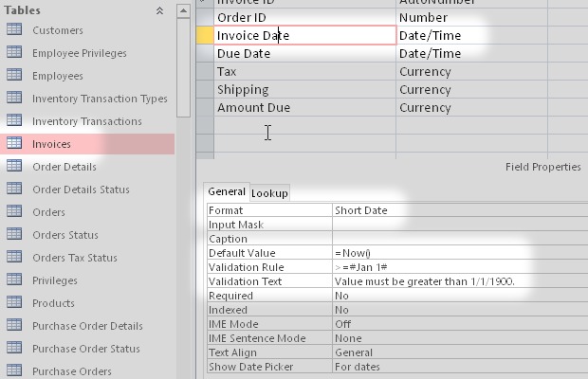This screenshot has height=379, width=588.
Task: Click the Format property value Short Date
Action: coord(360,210)
